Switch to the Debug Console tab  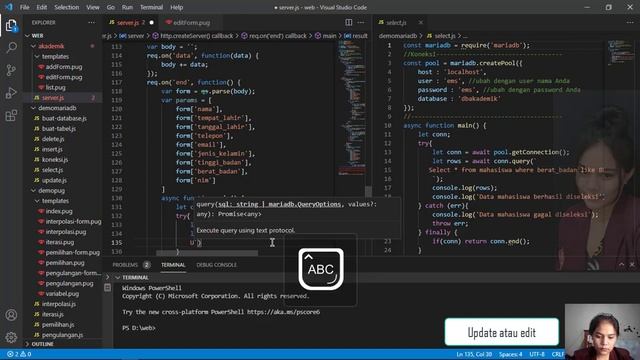pyautogui.click(x=216, y=265)
